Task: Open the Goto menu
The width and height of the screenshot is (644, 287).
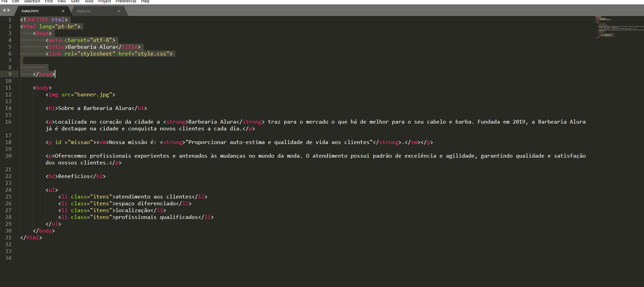Action: tap(75, 1)
